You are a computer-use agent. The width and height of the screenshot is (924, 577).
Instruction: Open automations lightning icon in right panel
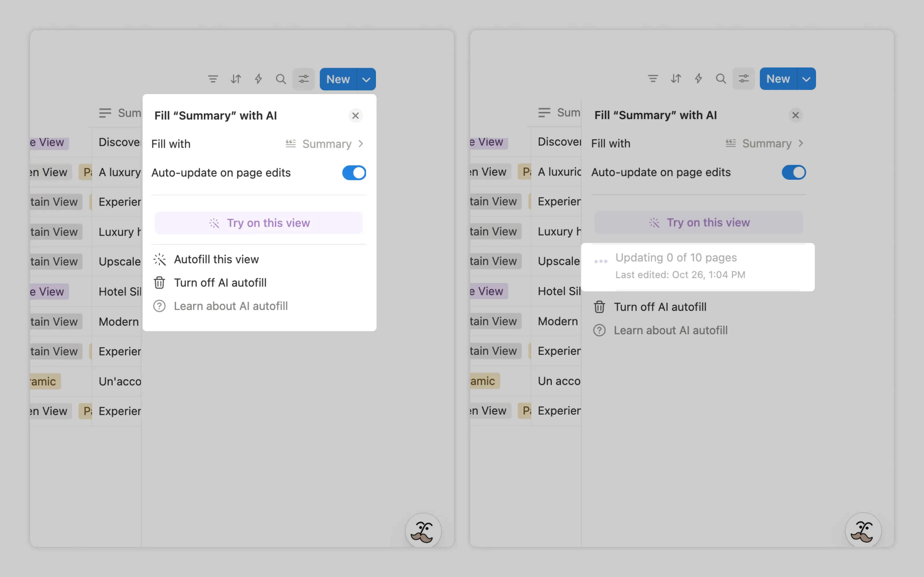point(698,78)
